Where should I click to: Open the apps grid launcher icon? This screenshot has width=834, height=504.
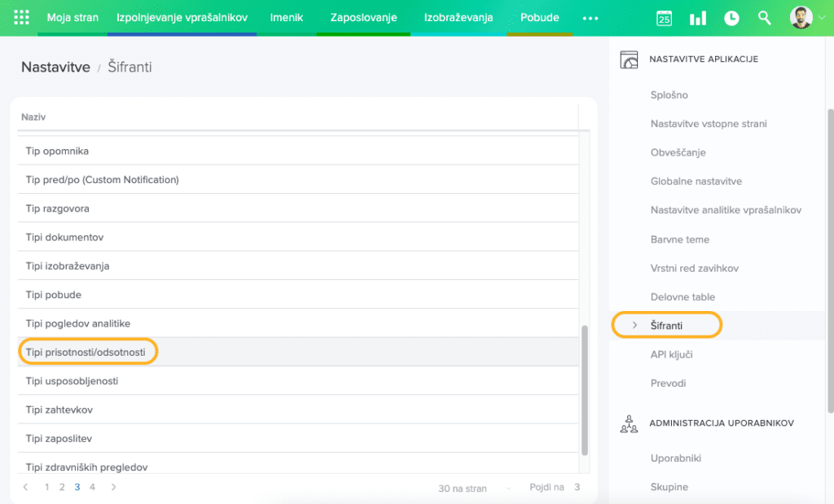[x=22, y=18]
